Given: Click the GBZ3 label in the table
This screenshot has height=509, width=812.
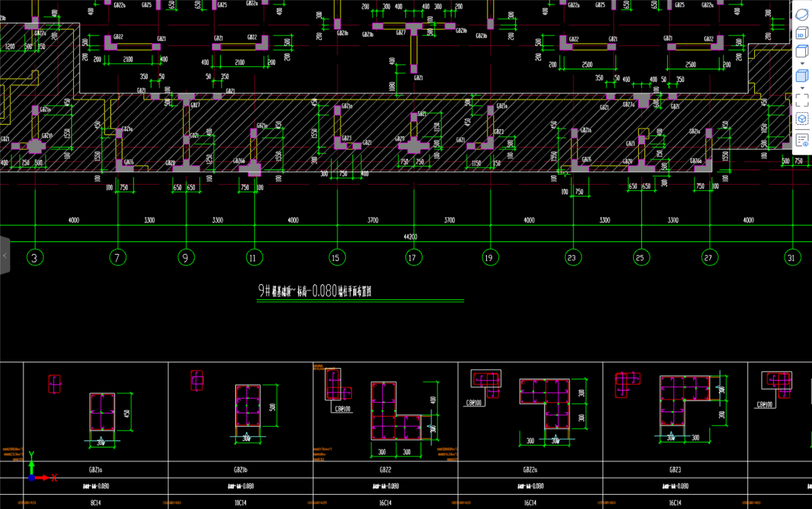Looking at the screenshot, I should (675, 470).
